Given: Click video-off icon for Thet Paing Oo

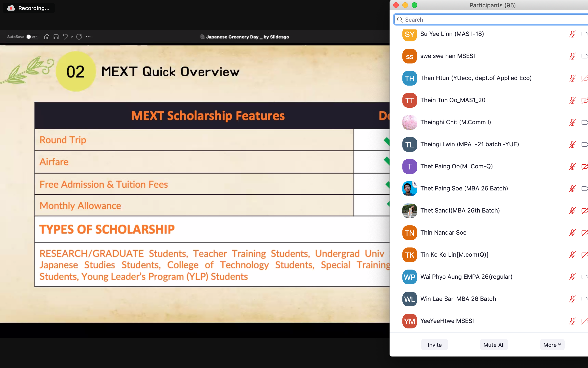Looking at the screenshot, I should tap(584, 167).
